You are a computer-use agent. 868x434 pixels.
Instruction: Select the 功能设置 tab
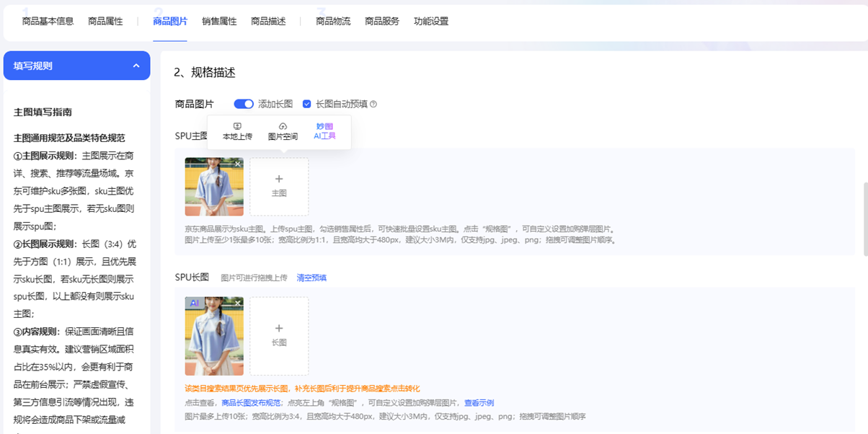[x=431, y=22]
